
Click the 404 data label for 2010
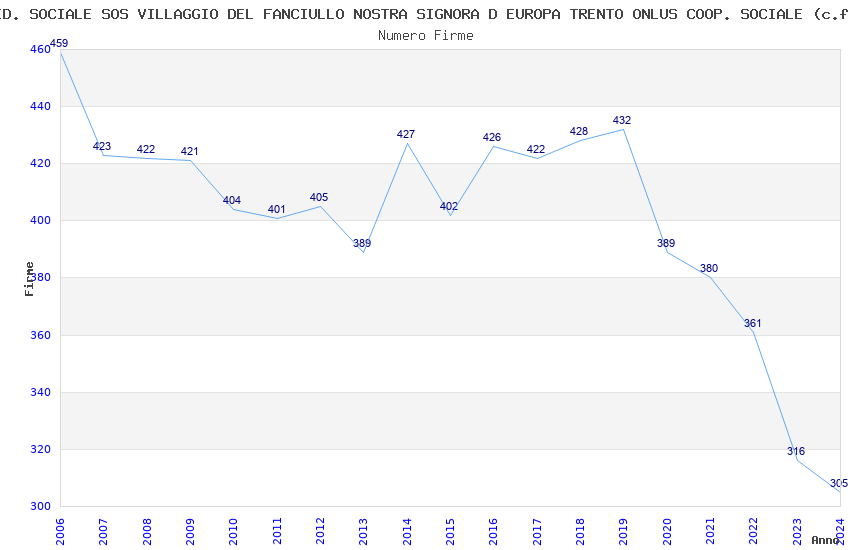pos(232,200)
